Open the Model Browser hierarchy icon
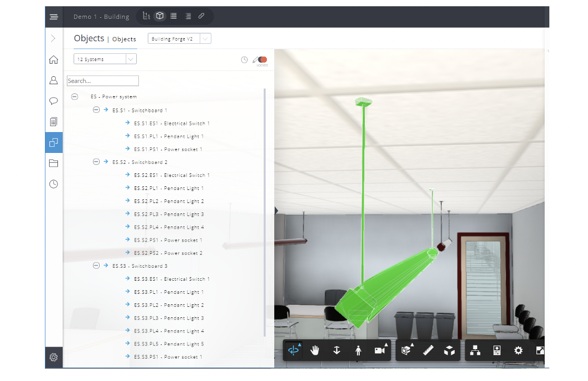 point(475,351)
